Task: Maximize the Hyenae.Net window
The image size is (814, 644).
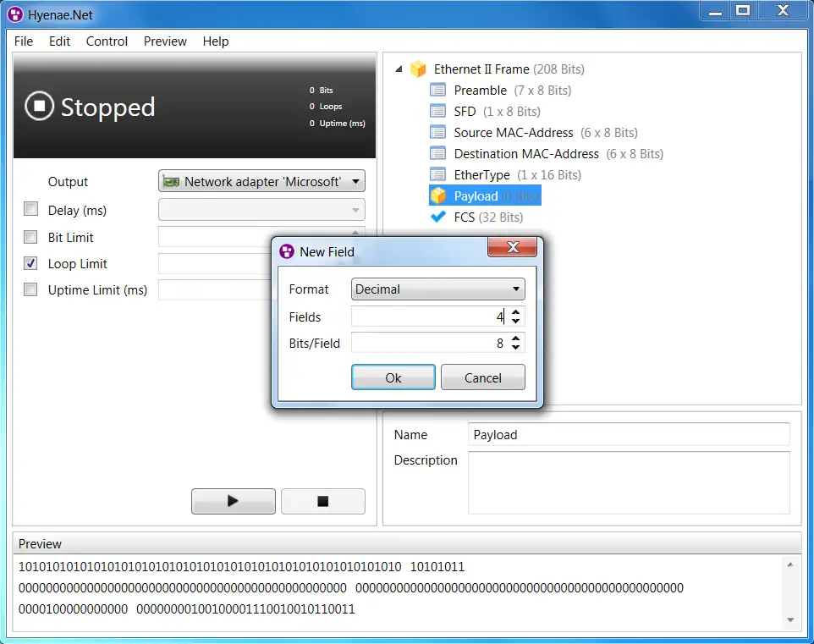Action: pyautogui.click(x=743, y=11)
